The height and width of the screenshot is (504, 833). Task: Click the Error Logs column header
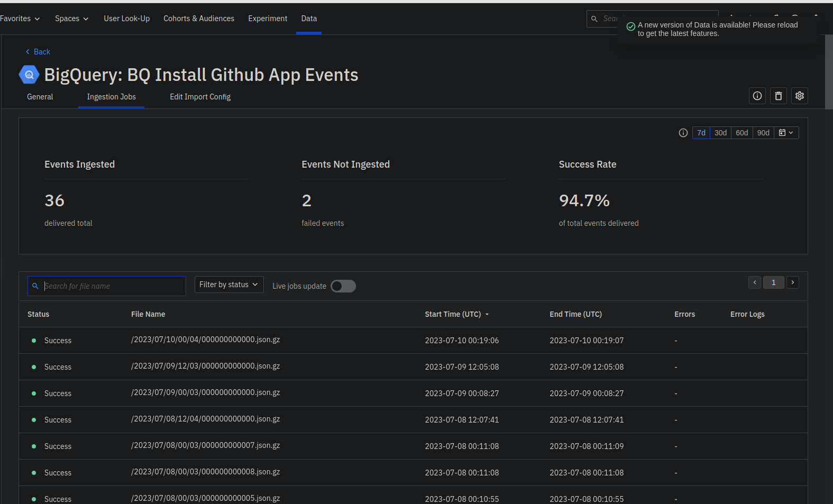pyautogui.click(x=747, y=314)
